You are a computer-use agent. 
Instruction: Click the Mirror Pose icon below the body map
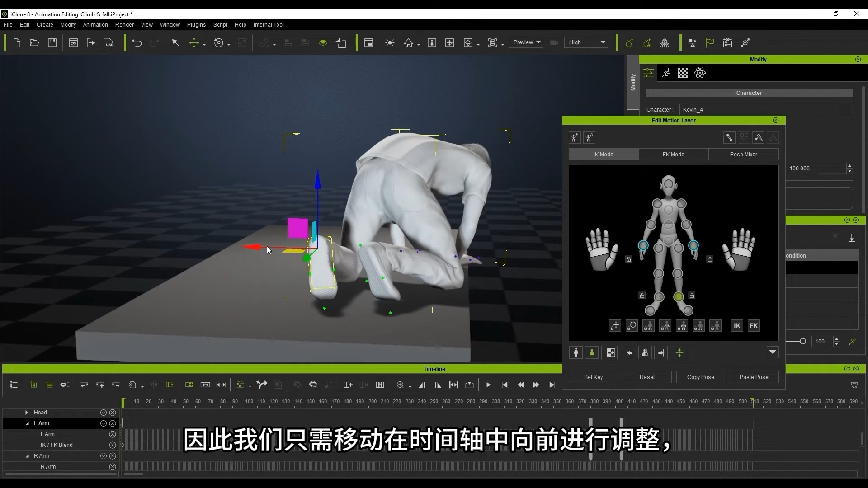(610, 352)
